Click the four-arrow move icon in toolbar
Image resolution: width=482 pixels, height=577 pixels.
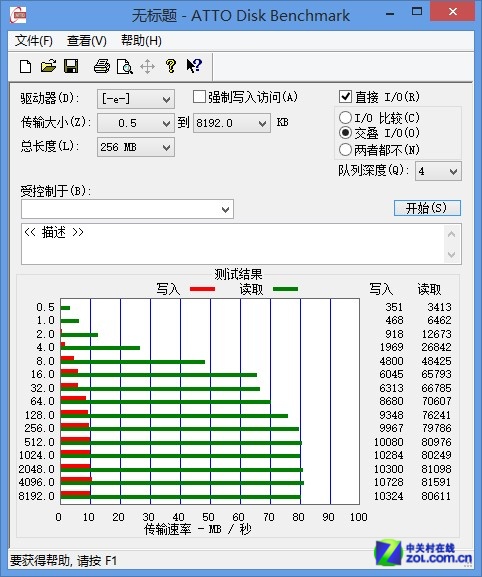pos(148,67)
